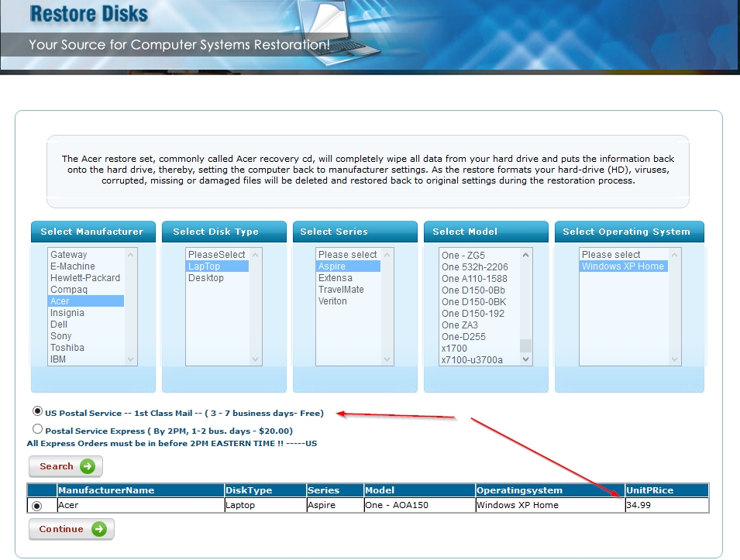740x560 pixels.
Task: Choose Toshiba in manufacturer list
Action: pos(86,348)
